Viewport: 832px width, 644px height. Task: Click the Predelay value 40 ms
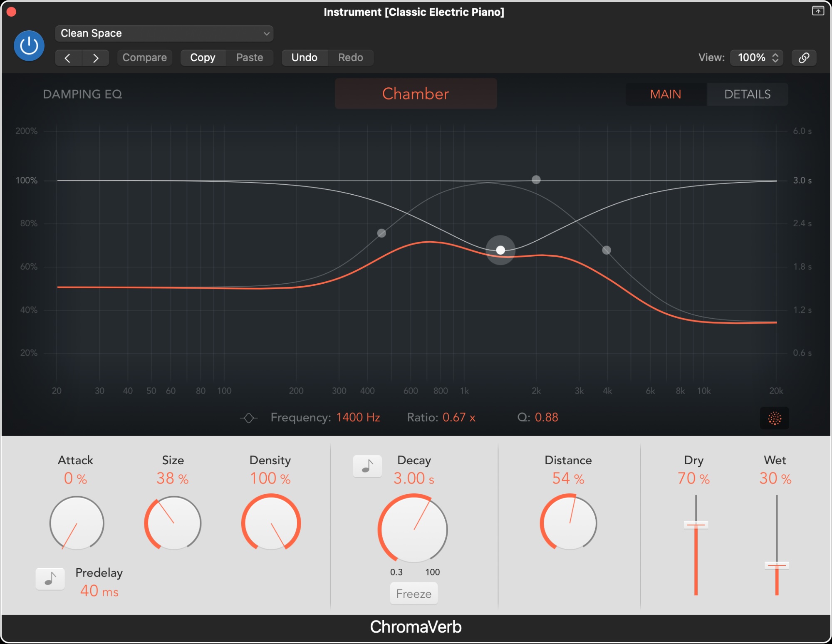pos(99,591)
